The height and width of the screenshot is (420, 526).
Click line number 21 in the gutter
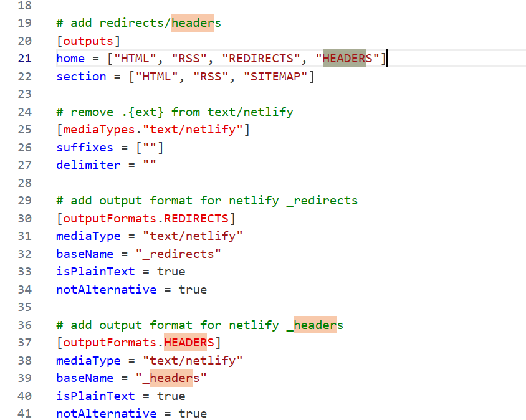24,59
